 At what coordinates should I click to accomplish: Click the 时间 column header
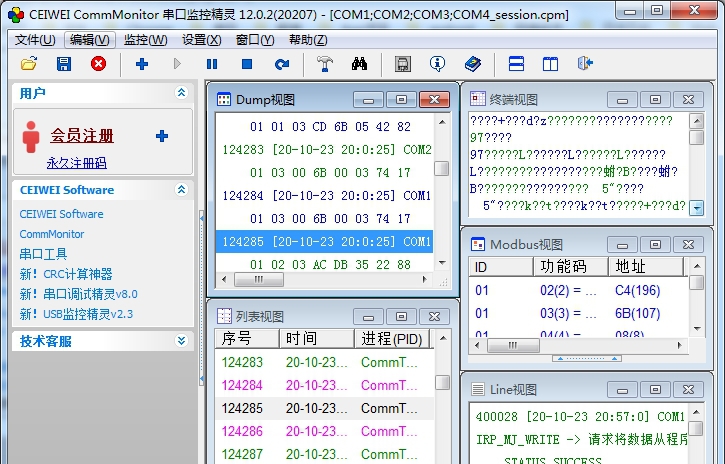pos(317,338)
